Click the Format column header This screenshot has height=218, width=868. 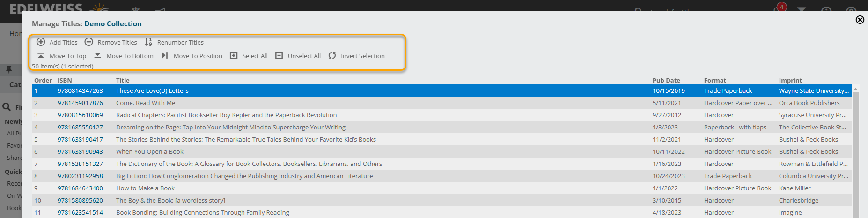click(715, 81)
